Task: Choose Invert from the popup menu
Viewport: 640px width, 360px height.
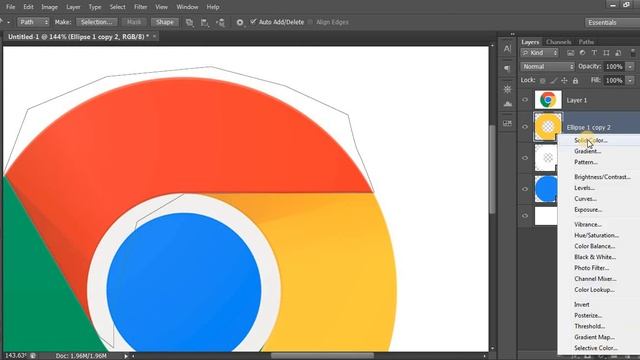Action: tap(582, 304)
